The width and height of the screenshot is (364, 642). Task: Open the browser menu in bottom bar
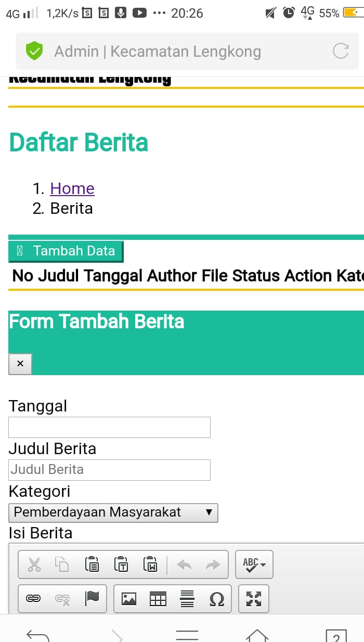pos(187,634)
